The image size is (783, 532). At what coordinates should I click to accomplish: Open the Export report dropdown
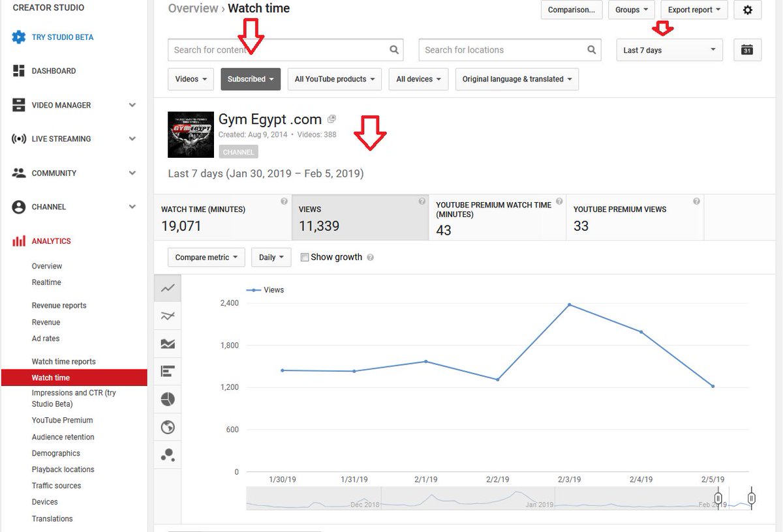pyautogui.click(x=694, y=10)
